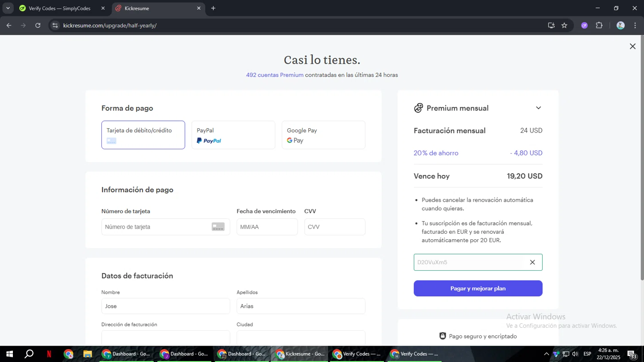Click the Apellidos field containing Arias
The image size is (644, 362).
pyautogui.click(x=301, y=306)
